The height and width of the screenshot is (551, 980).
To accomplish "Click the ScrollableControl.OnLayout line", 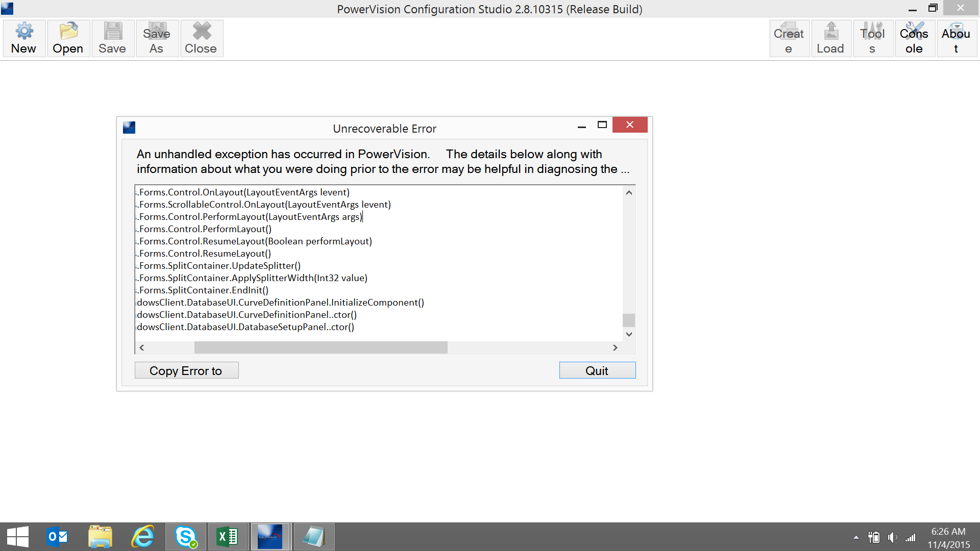I will pos(263,205).
